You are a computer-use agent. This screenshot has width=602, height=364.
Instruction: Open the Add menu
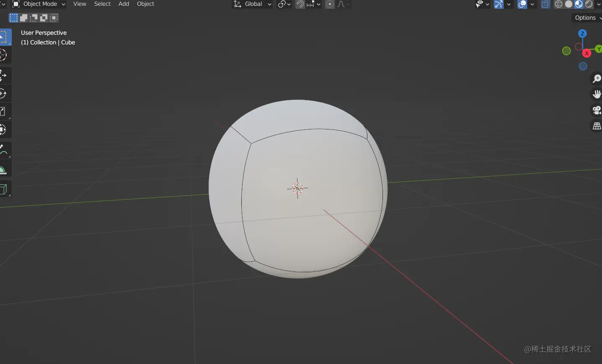tap(124, 4)
